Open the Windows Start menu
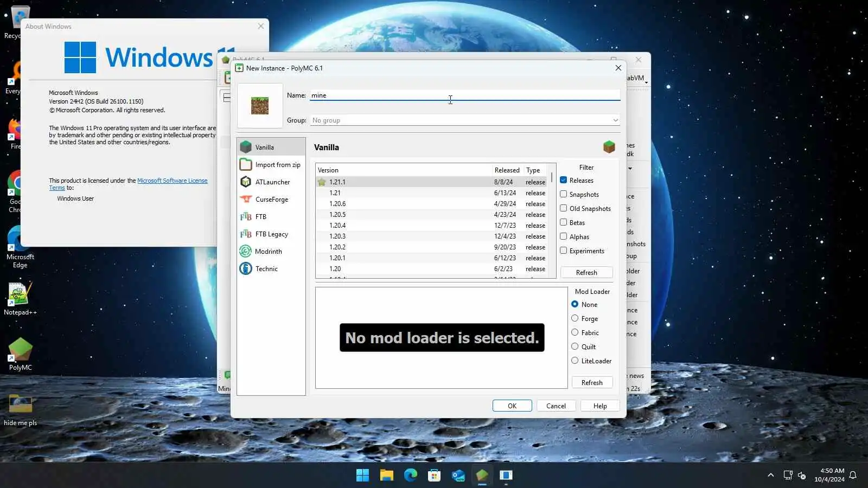The image size is (868, 488). pyautogui.click(x=362, y=475)
